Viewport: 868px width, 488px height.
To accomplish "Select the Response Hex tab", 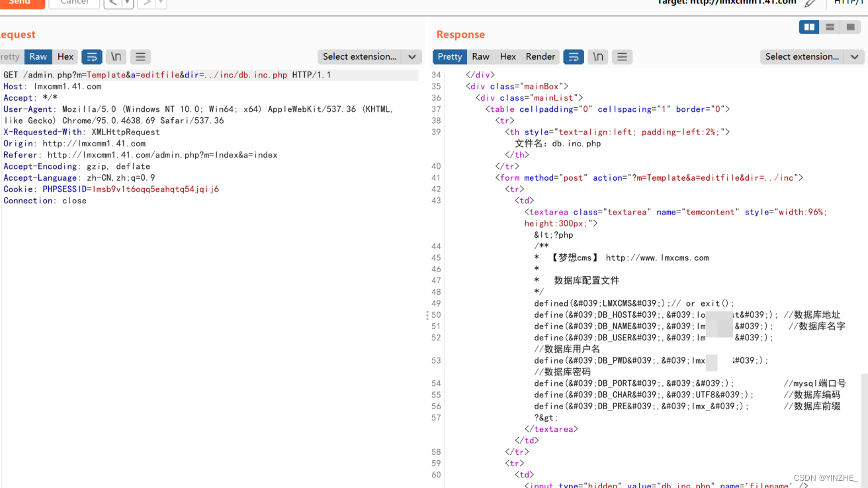I will coord(508,57).
